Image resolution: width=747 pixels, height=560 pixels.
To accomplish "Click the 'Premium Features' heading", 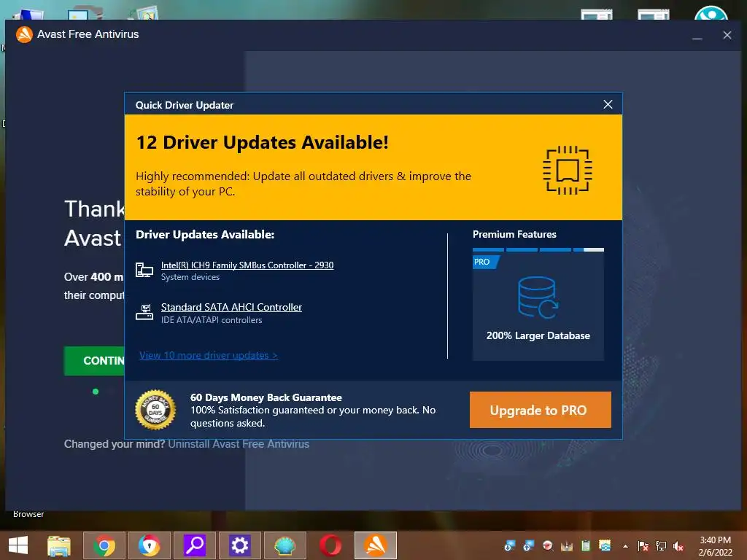I will tap(514, 234).
